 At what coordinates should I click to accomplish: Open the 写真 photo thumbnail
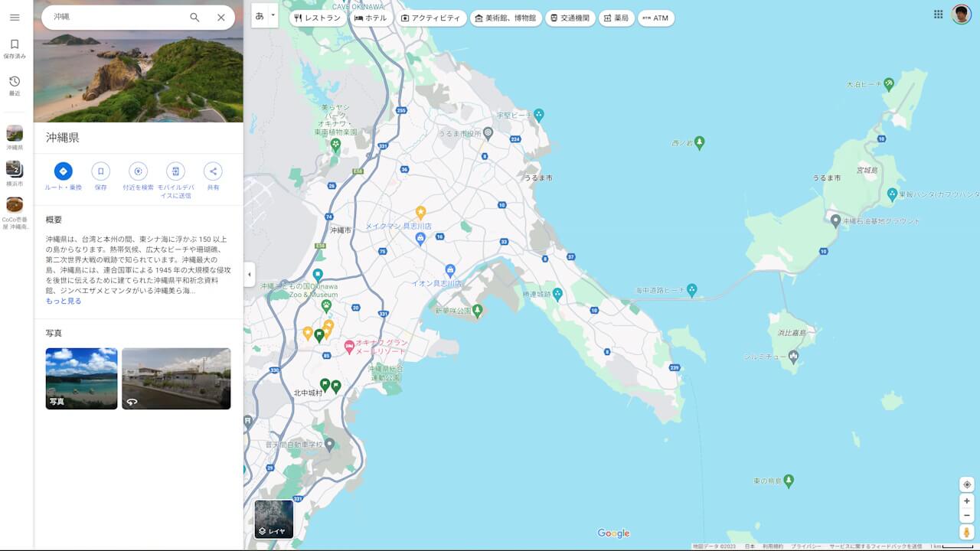click(x=80, y=379)
